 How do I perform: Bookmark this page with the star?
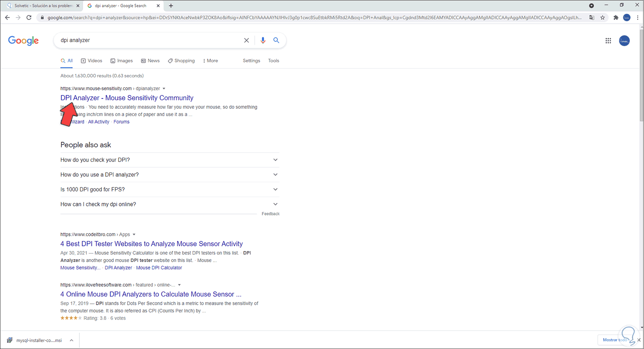point(602,18)
